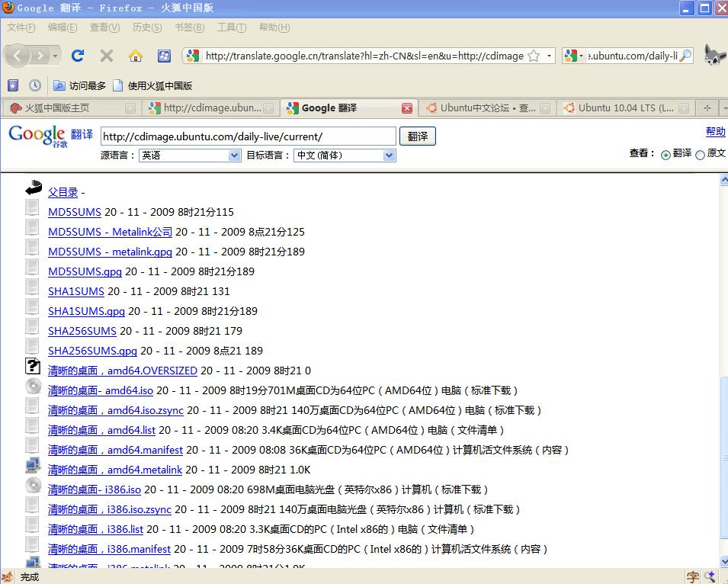
Task: Open the 编辑(E) menu
Action: (63, 27)
